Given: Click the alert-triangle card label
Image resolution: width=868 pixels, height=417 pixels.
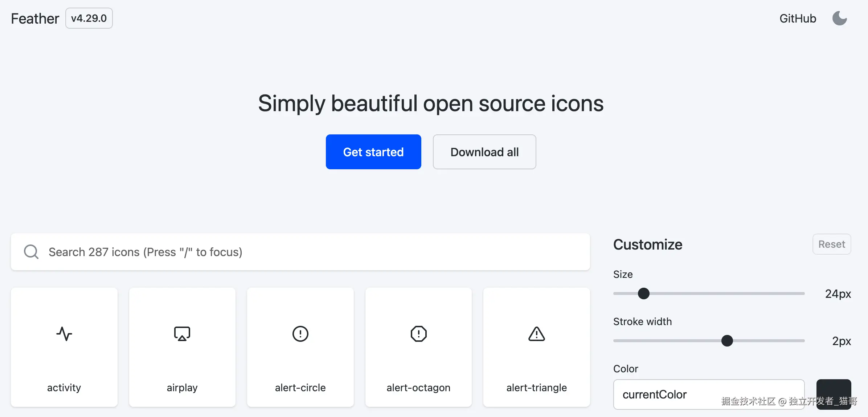Looking at the screenshot, I should click(x=536, y=388).
